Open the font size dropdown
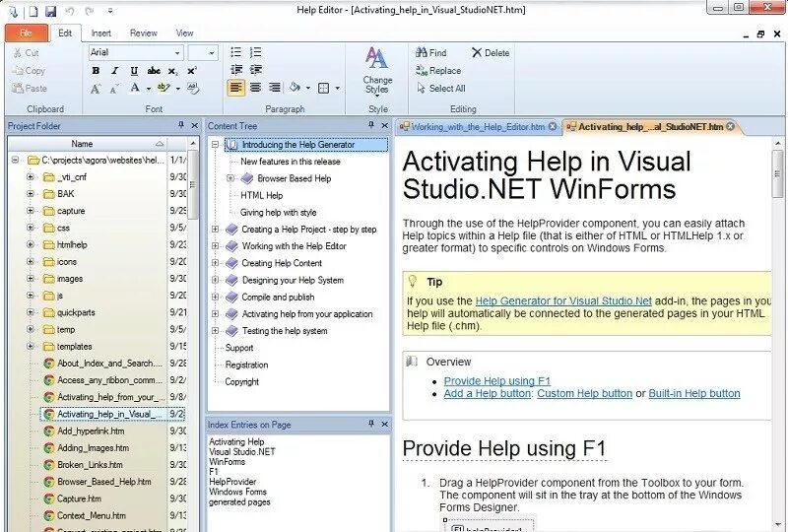 (212, 52)
